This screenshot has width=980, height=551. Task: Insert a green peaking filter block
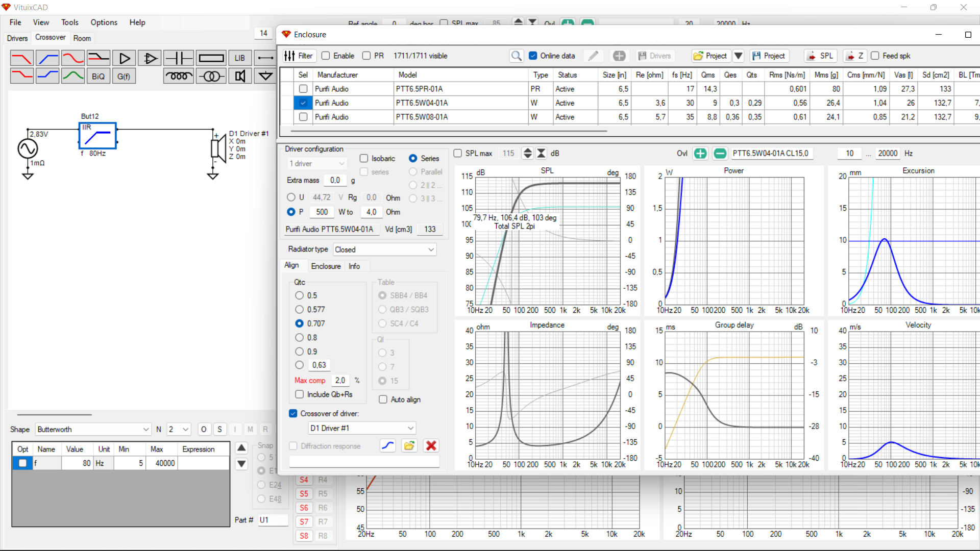point(73,76)
